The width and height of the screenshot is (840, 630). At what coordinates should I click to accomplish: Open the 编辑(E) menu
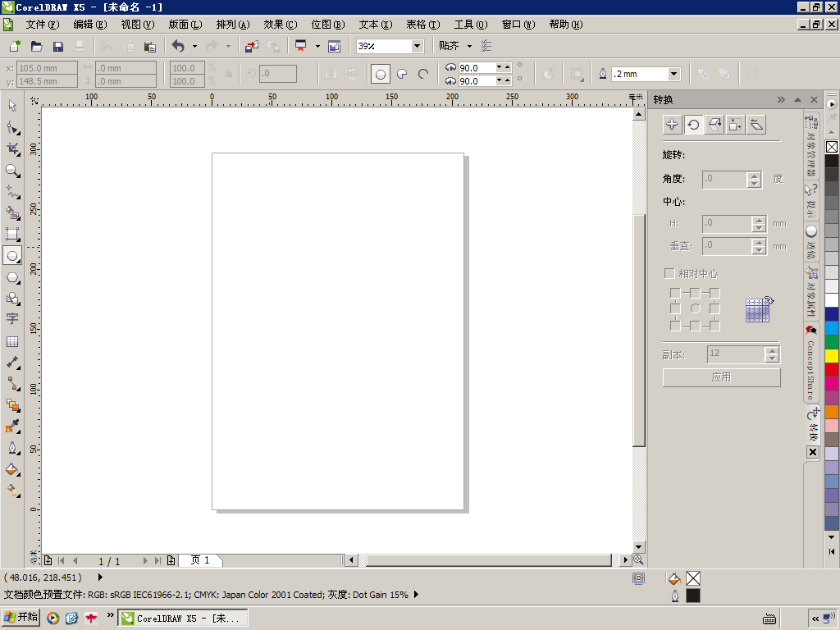coord(90,25)
